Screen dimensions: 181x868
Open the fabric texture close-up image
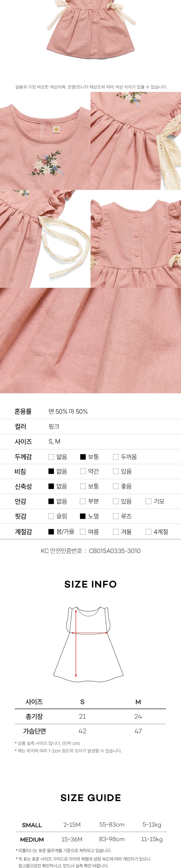(x=90, y=340)
